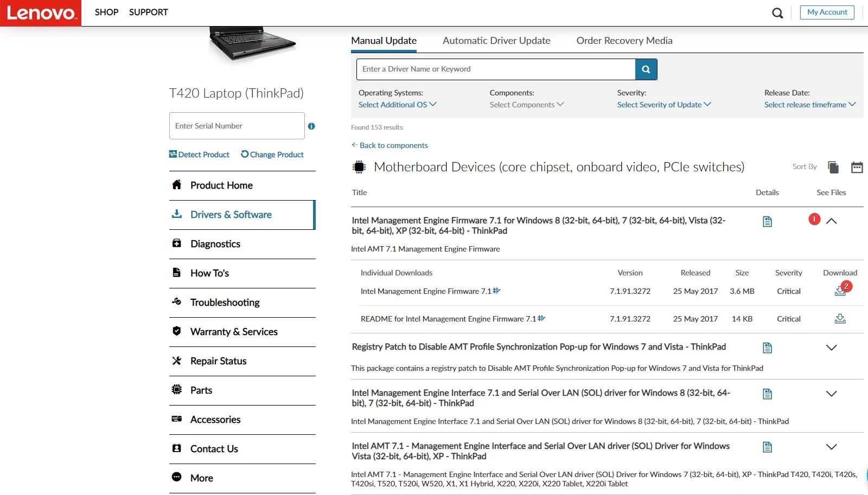Open details for Intel Management Engine Interface 7.1
868x495 pixels.
(767, 394)
